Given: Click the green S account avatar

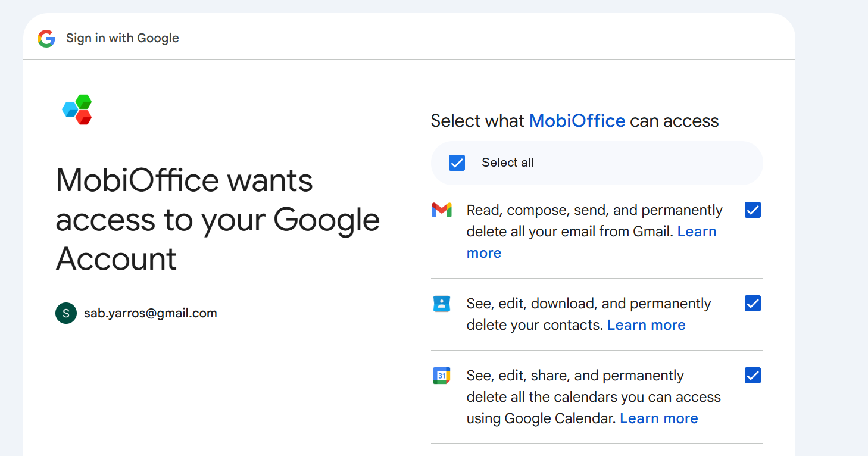Looking at the screenshot, I should tap(66, 313).
